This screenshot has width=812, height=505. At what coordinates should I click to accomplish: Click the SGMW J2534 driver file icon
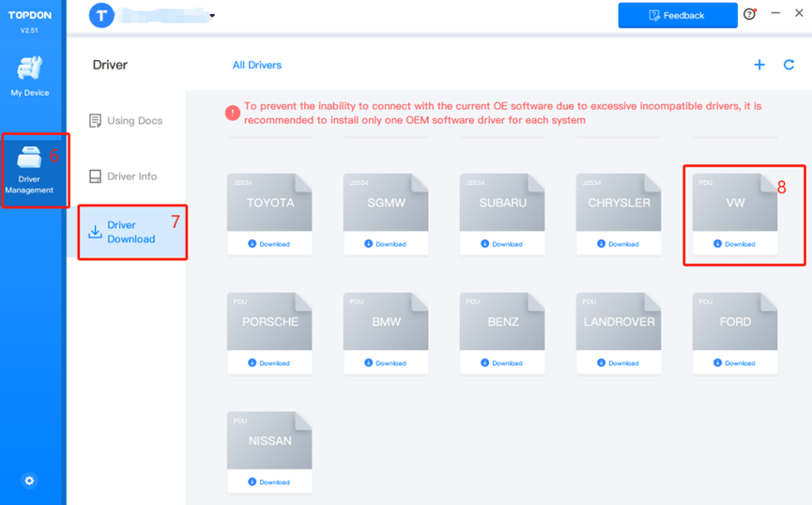tap(386, 202)
